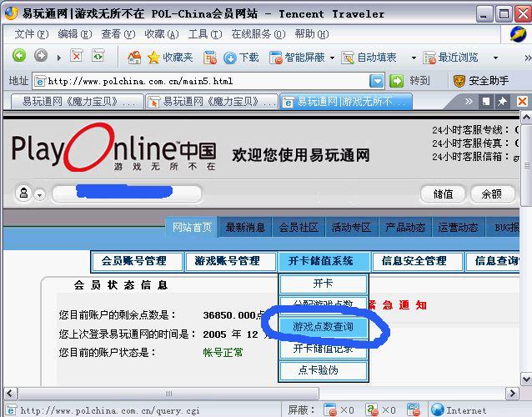Open 查看 menu
Viewport: 532px width, 417px height.
click(118, 34)
